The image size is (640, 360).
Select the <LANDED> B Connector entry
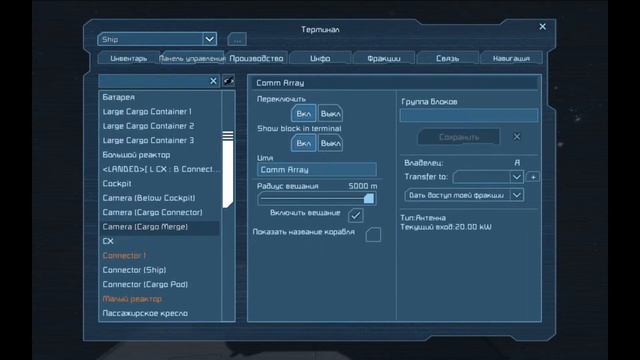pyautogui.click(x=159, y=169)
